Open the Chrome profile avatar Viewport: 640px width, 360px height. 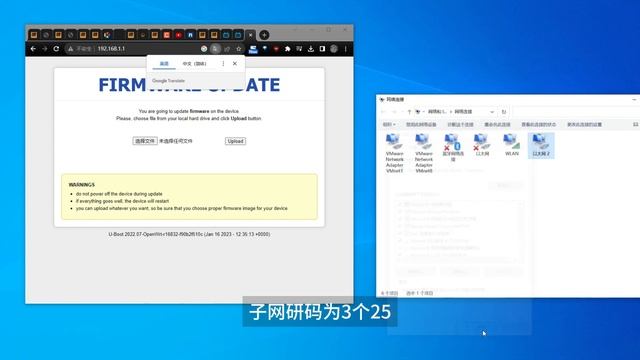point(334,49)
